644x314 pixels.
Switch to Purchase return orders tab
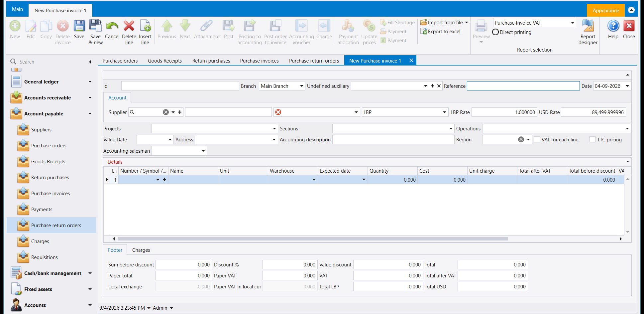pos(314,61)
